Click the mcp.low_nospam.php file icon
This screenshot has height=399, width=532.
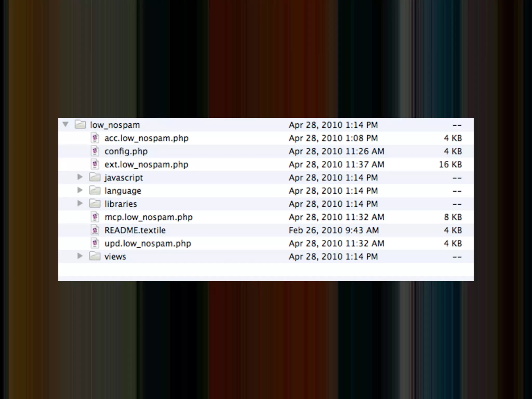pyautogui.click(x=95, y=217)
